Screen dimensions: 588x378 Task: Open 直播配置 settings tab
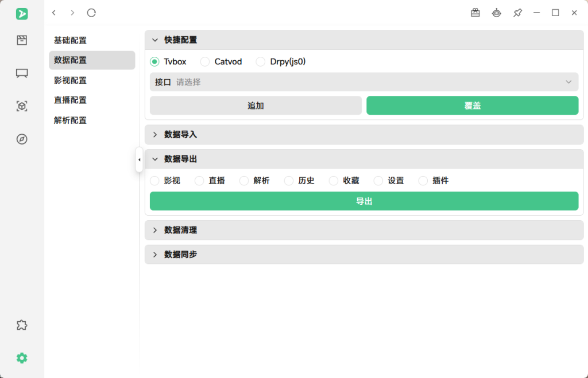click(92, 100)
